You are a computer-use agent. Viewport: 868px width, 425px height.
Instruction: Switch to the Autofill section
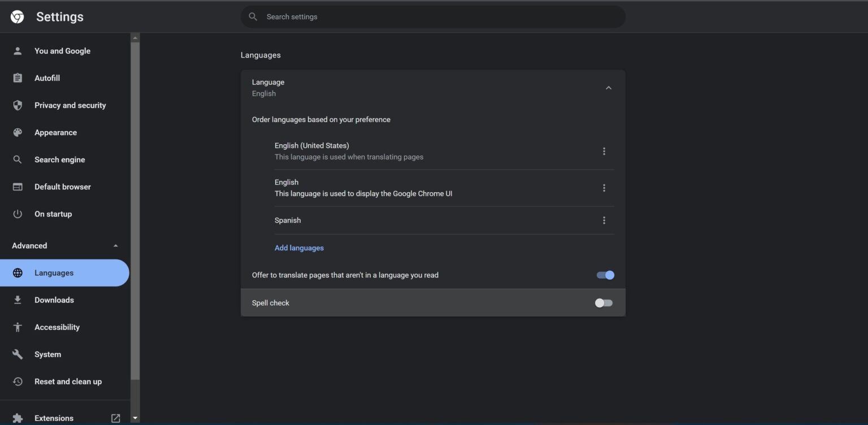[18, 78]
